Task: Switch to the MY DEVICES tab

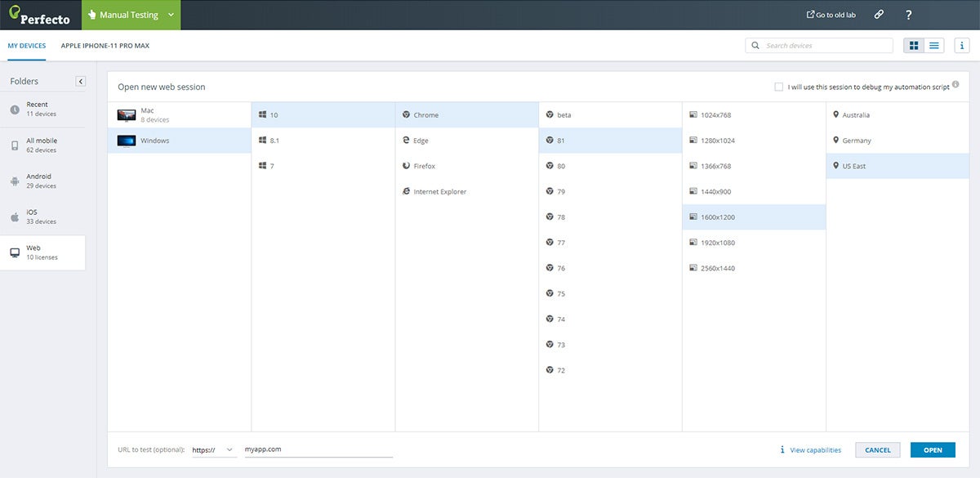Action: tap(27, 45)
